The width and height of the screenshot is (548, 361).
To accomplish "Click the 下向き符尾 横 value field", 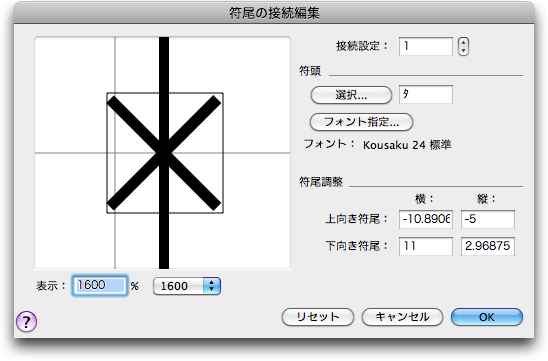I will coord(426,246).
